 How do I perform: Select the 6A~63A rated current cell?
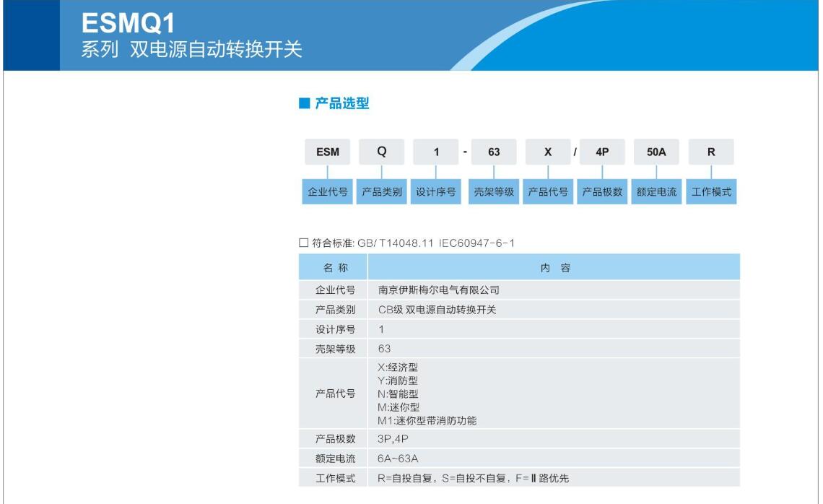(398, 459)
